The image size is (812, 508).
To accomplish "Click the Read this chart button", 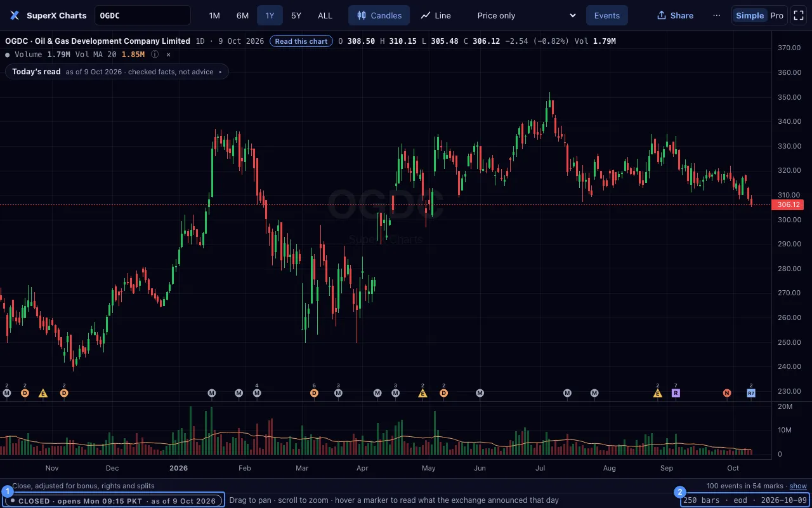I will (301, 41).
